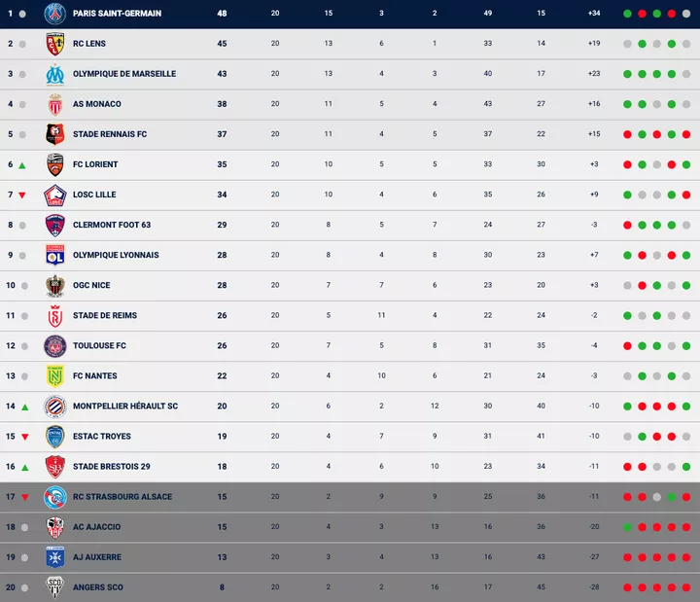Image resolution: width=700 pixels, height=602 pixels.
Task: Click the LOSC Lille crest
Action: [x=54, y=195]
